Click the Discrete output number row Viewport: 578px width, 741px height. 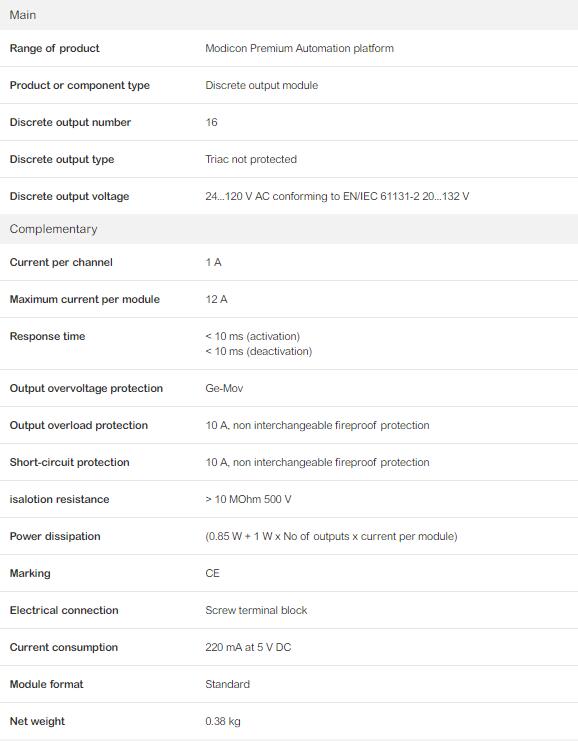(x=289, y=122)
